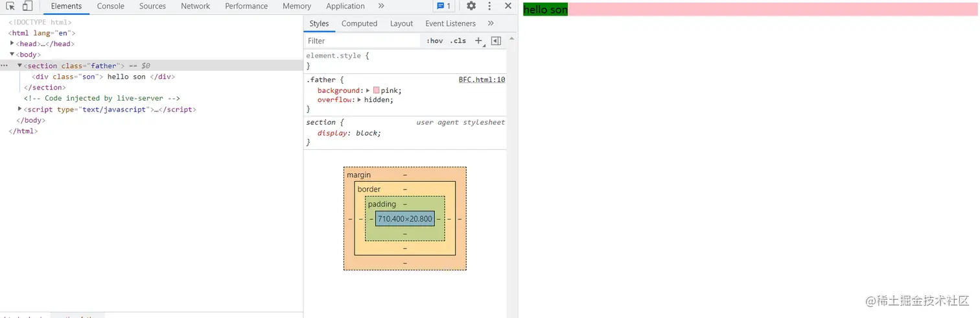Select the Styles sidebar tab
980x318 pixels.
319,23
